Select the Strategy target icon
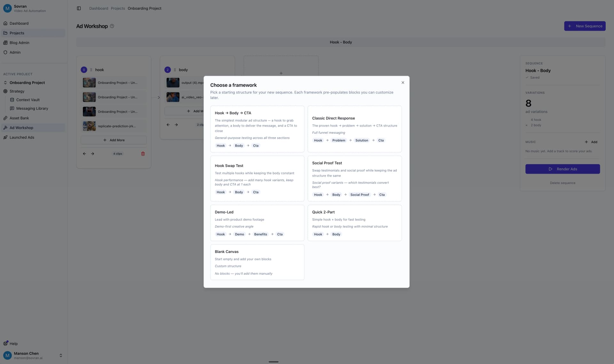This screenshot has width=614, height=364. click(x=5, y=91)
